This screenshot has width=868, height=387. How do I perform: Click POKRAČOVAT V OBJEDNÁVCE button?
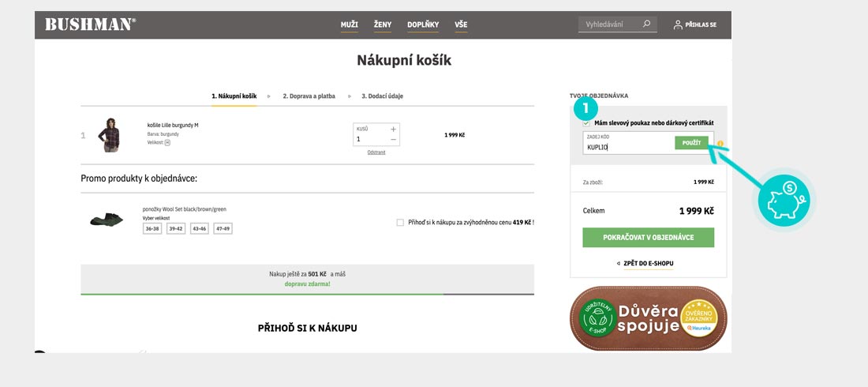pos(648,238)
